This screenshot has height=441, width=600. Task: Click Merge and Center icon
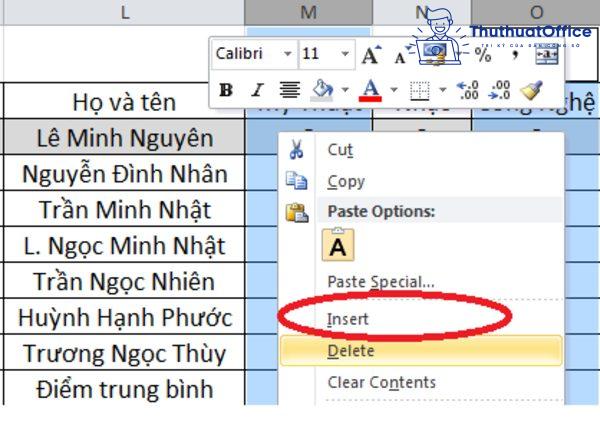(547, 55)
